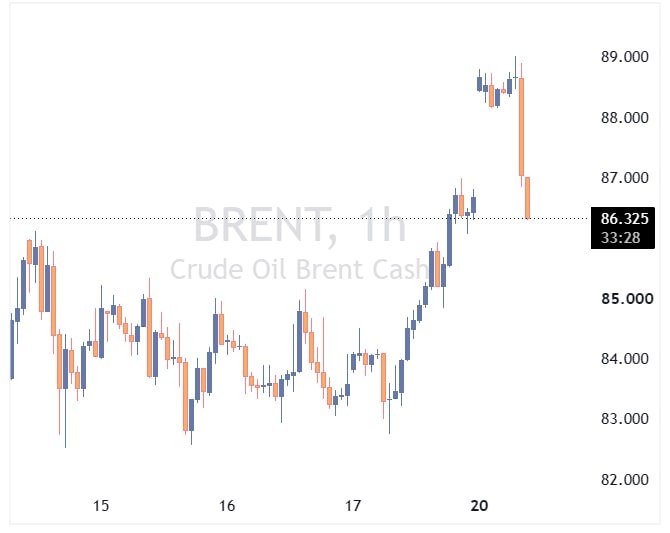The image size is (670, 533).
Task: Click the 84.000 price axis label
Action: tap(624, 359)
